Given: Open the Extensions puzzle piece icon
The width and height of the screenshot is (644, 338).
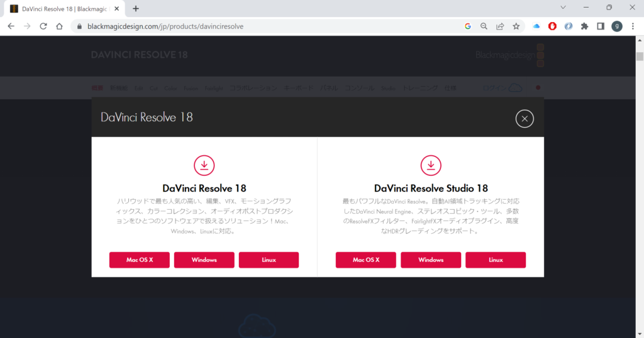Looking at the screenshot, I should (584, 26).
